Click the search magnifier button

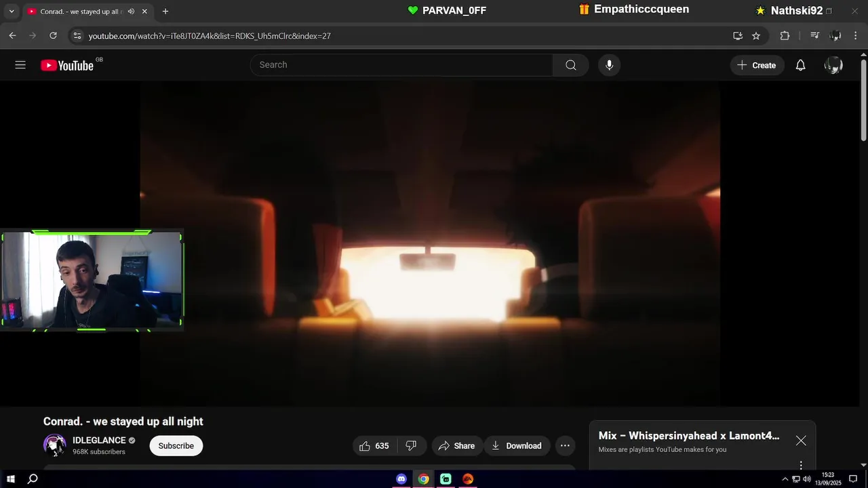pyautogui.click(x=570, y=65)
